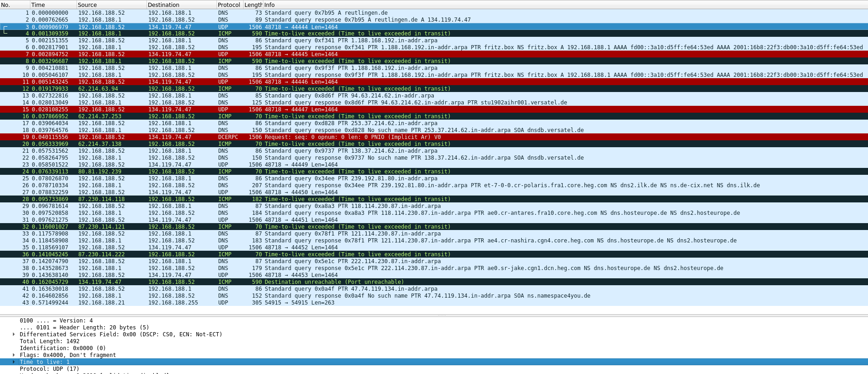Image resolution: width=868 pixels, height=374 pixels.
Task: Expand the Differentiated Services Field entry
Action: 14,334
